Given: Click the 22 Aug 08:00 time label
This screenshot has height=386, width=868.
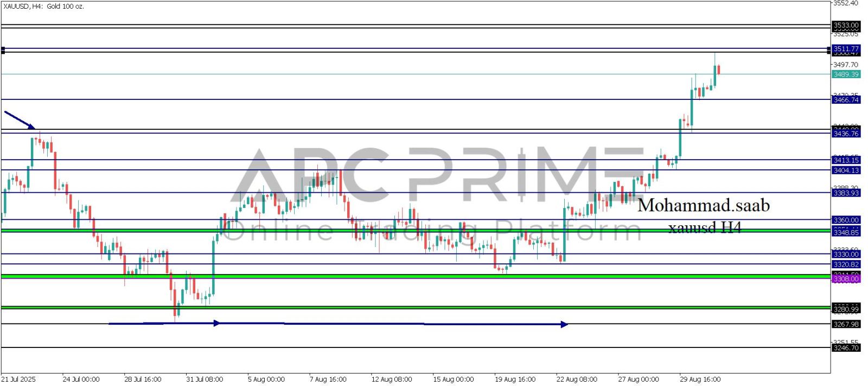Looking at the screenshot, I should coord(577,379).
